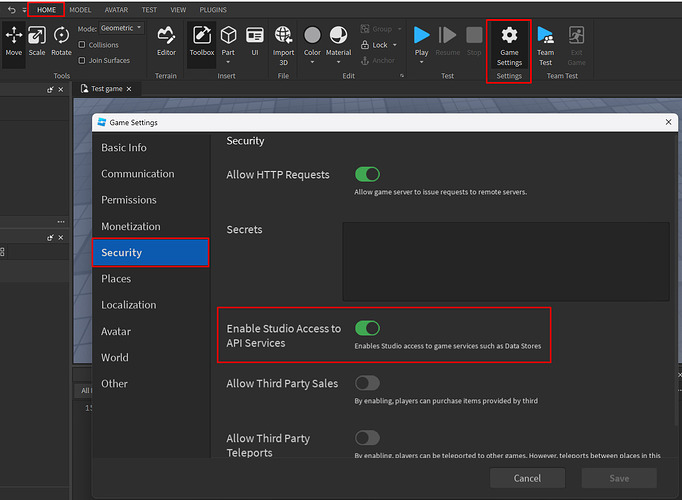Switch to the MODEL ribbon tab
682x500 pixels.
[80, 9]
